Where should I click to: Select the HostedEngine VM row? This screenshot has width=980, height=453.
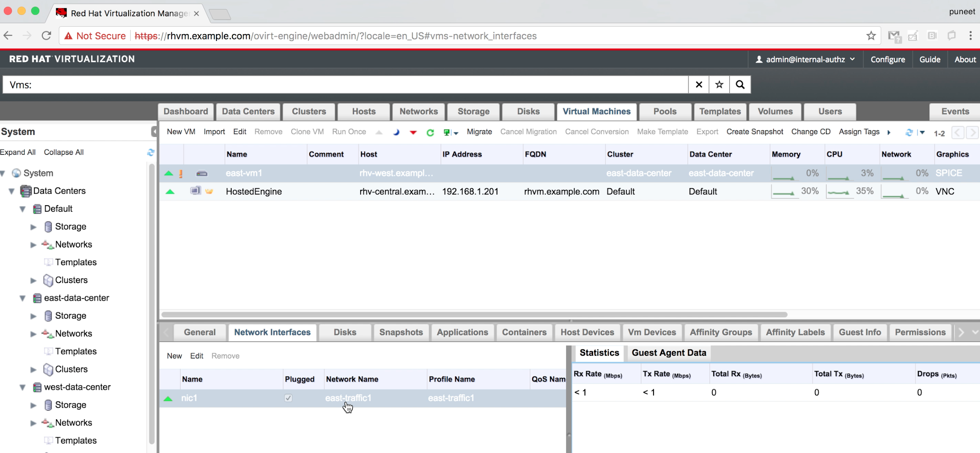click(254, 191)
